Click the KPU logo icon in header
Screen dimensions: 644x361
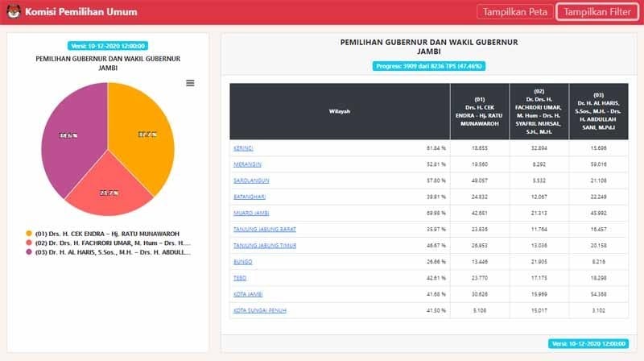[14, 12]
